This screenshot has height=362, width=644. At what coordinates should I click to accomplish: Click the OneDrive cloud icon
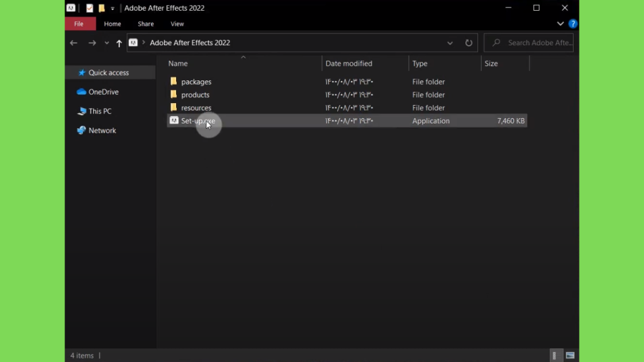coord(81,92)
